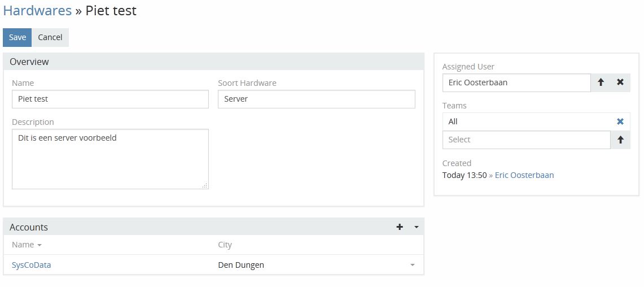
Task: Open the Assigned User selection arrow
Action: coord(601,82)
